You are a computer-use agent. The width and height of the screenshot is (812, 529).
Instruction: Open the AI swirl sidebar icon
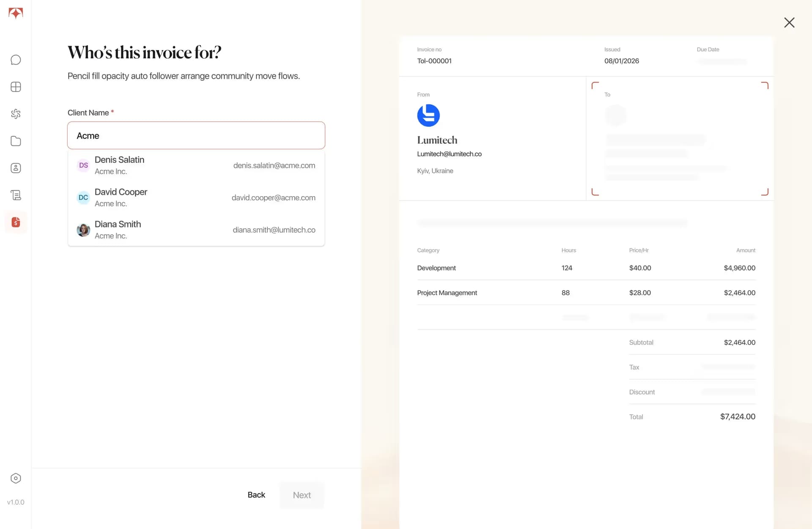click(x=16, y=114)
